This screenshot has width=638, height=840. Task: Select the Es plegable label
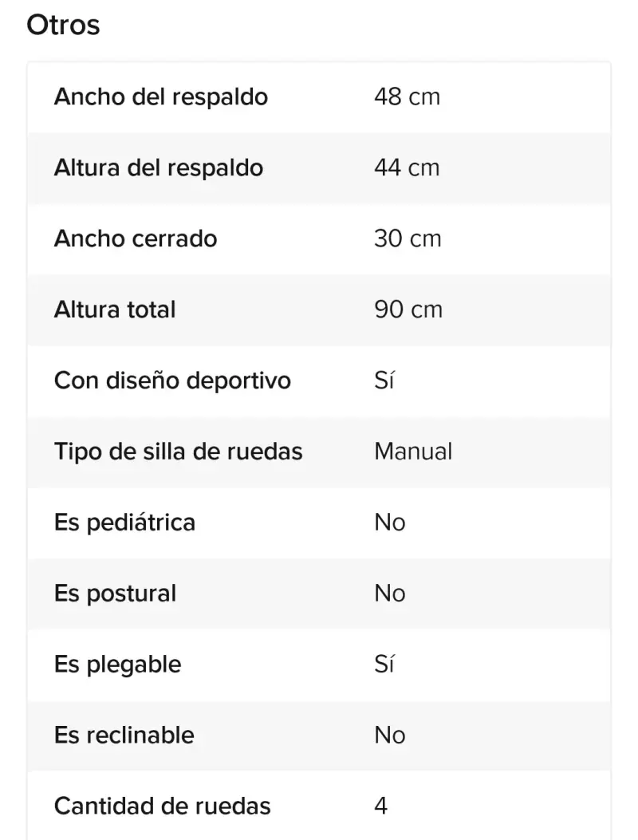[118, 665]
